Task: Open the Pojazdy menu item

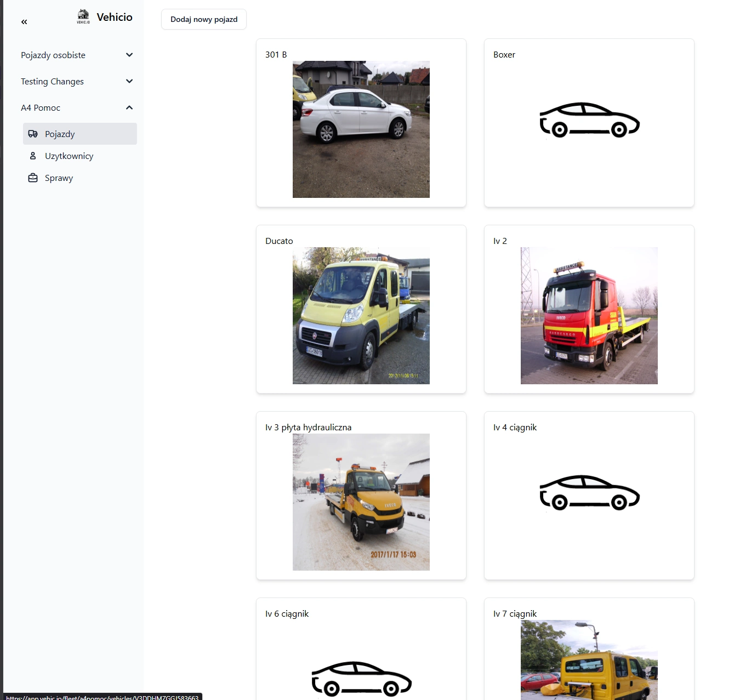Action: pyautogui.click(x=80, y=134)
